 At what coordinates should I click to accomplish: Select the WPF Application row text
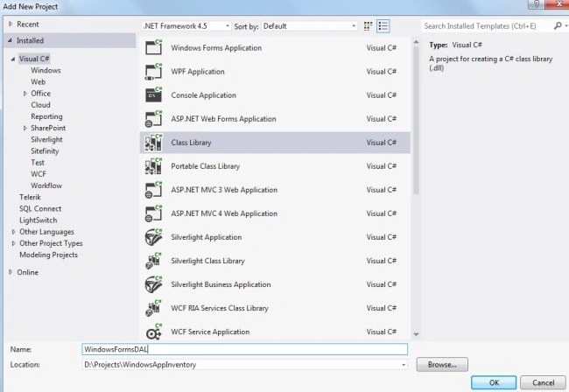pos(198,72)
